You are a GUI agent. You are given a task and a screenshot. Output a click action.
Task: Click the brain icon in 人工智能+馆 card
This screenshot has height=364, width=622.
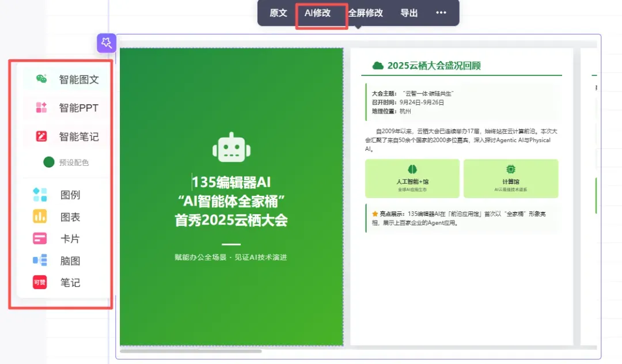[412, 169]
